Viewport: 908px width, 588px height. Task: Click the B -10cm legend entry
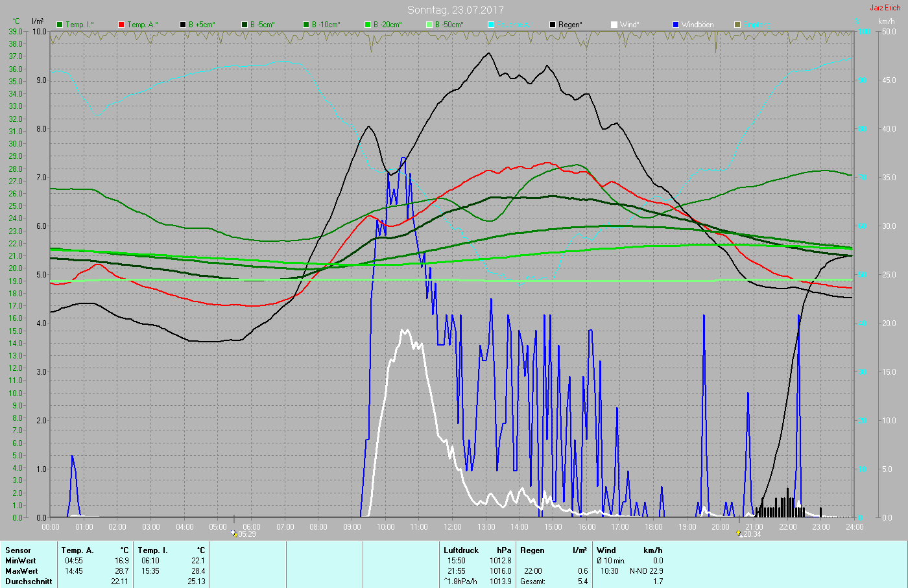[326, 25]
